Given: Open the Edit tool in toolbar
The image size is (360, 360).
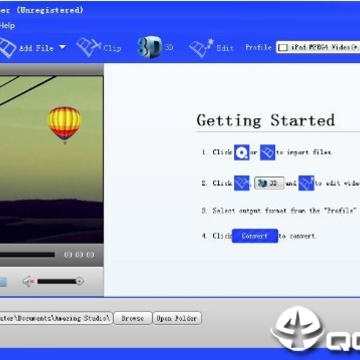Looking at the screenshot, I should (211, 48).
